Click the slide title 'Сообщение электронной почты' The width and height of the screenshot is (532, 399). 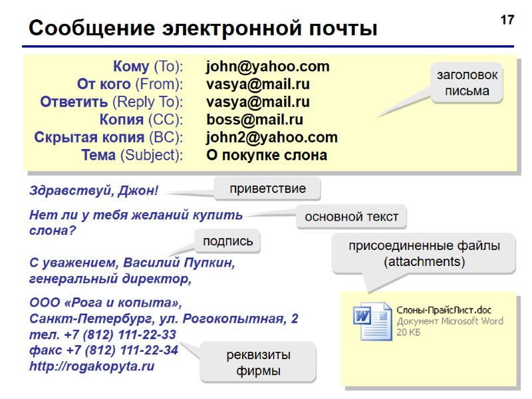coord(203,28)
